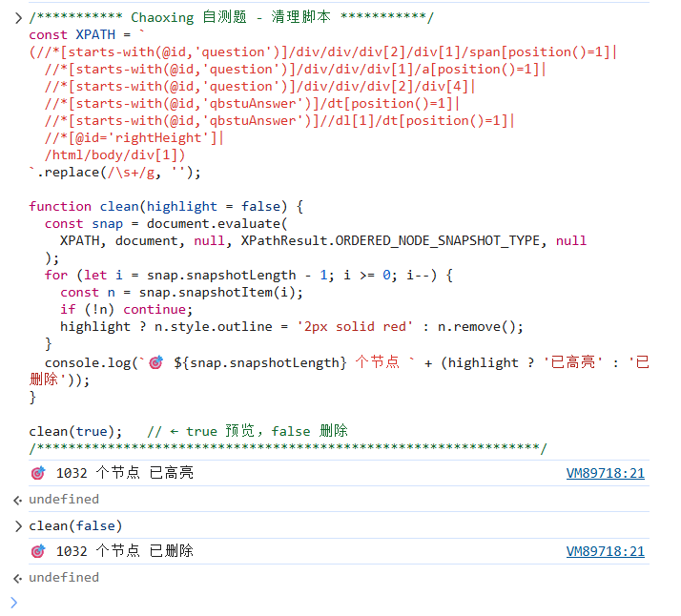Click the second undefined result text
This screenshot has width=681, height=616.
pos(63,578)
